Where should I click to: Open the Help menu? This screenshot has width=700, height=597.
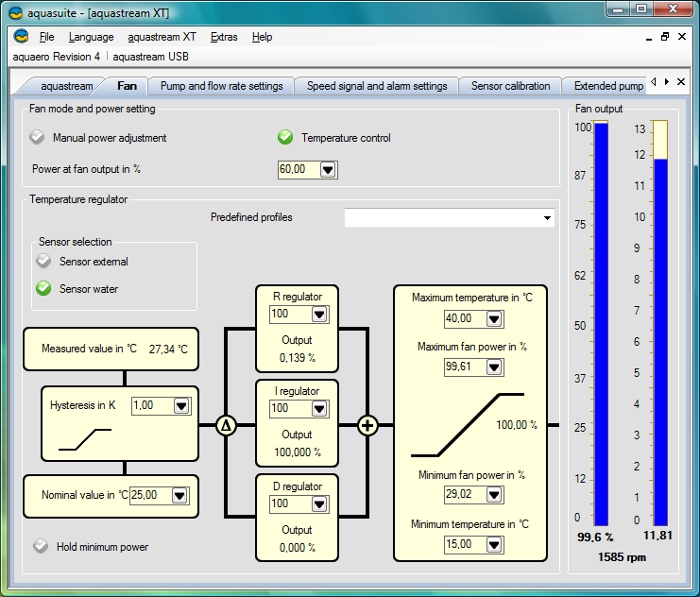click(262, 37)
